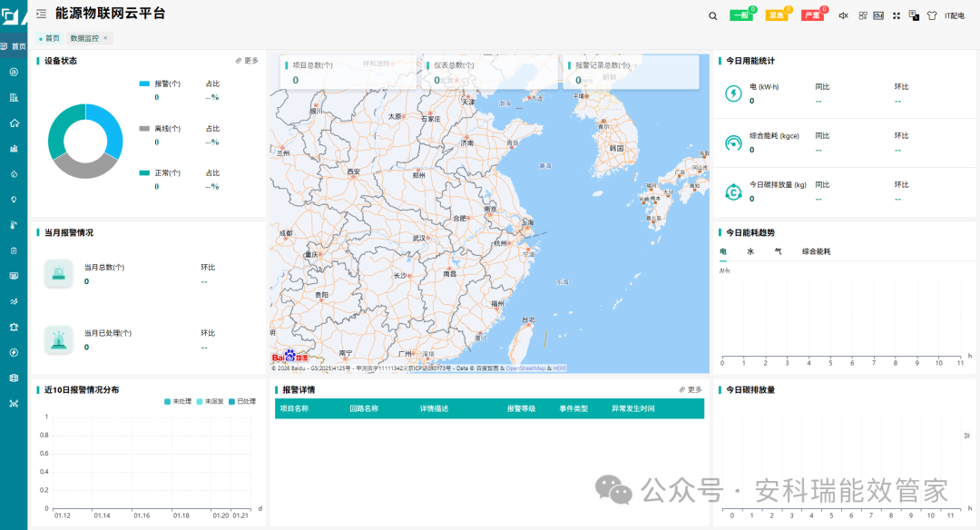This screenshot has width=980, height=530.
Task: Switch language with the translate icon
Action: (x=914, y=15)
